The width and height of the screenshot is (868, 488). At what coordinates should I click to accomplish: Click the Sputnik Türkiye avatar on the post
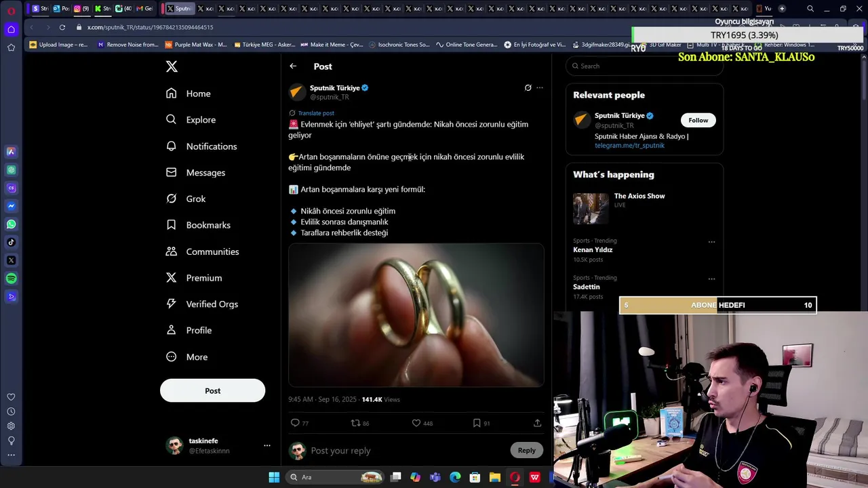pyautogui.click(x=297, y=92)
